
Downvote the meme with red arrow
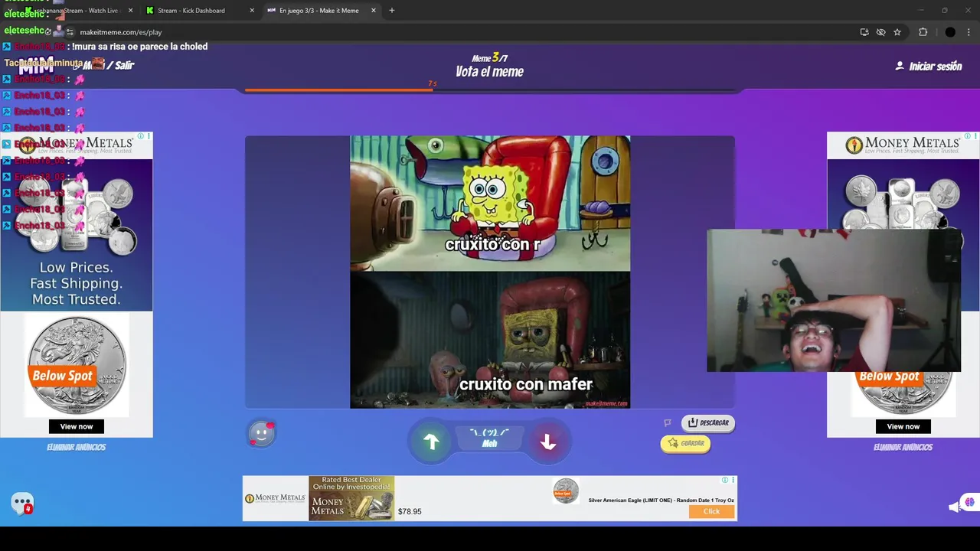pyautogui.click(x=548, y=442)
